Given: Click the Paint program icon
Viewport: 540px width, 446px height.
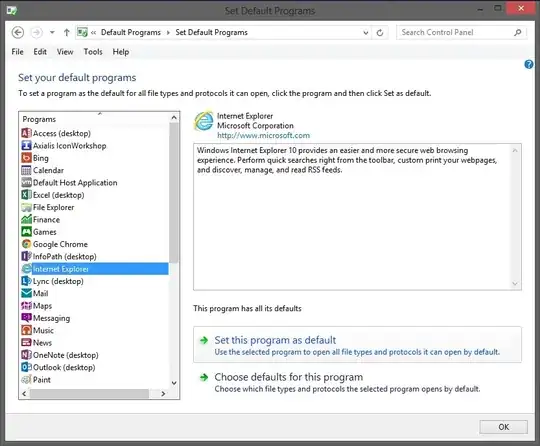Looking at the screenshot, I should [x=27, y=380].
